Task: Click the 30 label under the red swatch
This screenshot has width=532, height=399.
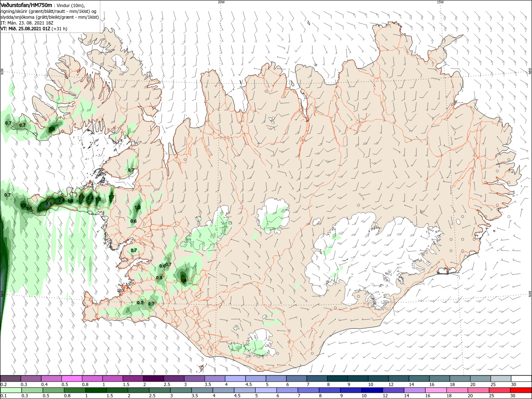Action: pyautogui.click(x=513, y=396)
